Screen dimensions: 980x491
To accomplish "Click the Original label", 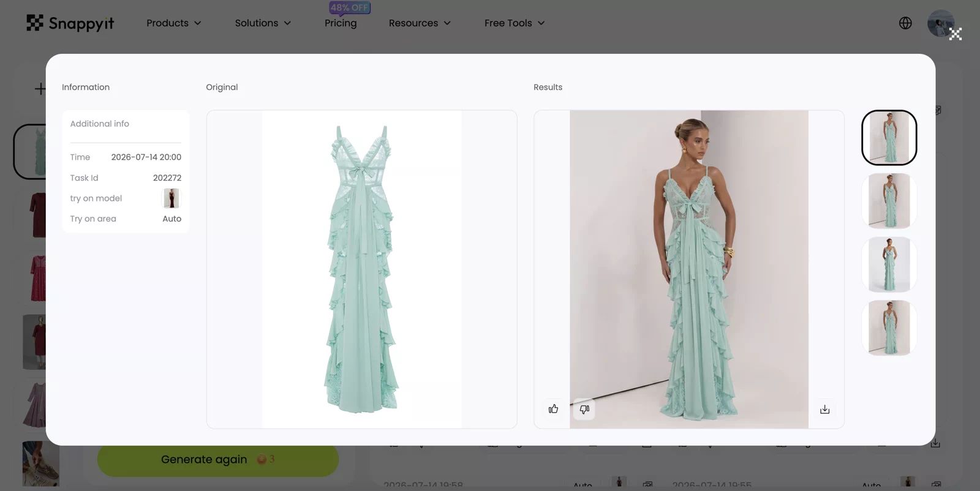I will (222, 87).
